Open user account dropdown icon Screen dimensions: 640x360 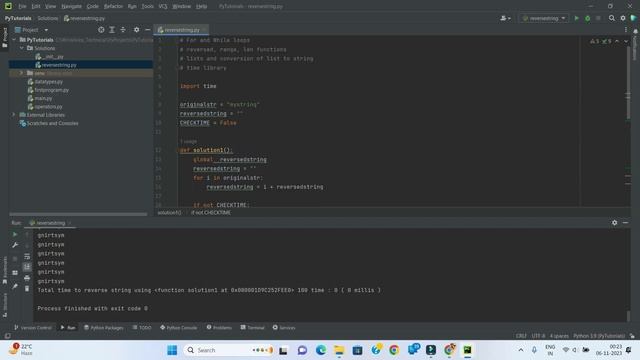[505, 18]
